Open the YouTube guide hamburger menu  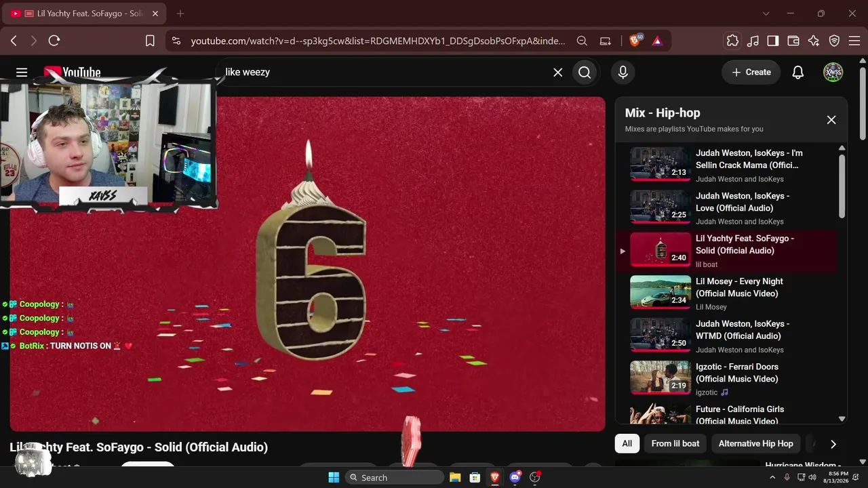tap(22, 72)
